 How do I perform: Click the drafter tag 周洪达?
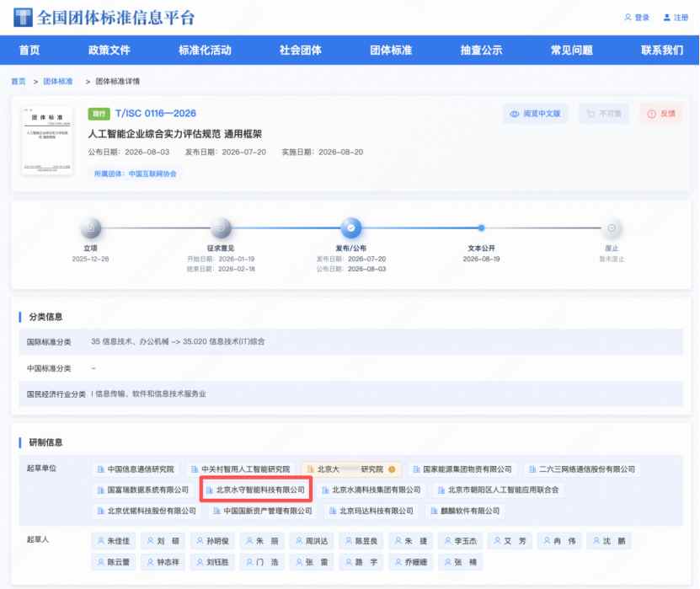coord(312,541)
